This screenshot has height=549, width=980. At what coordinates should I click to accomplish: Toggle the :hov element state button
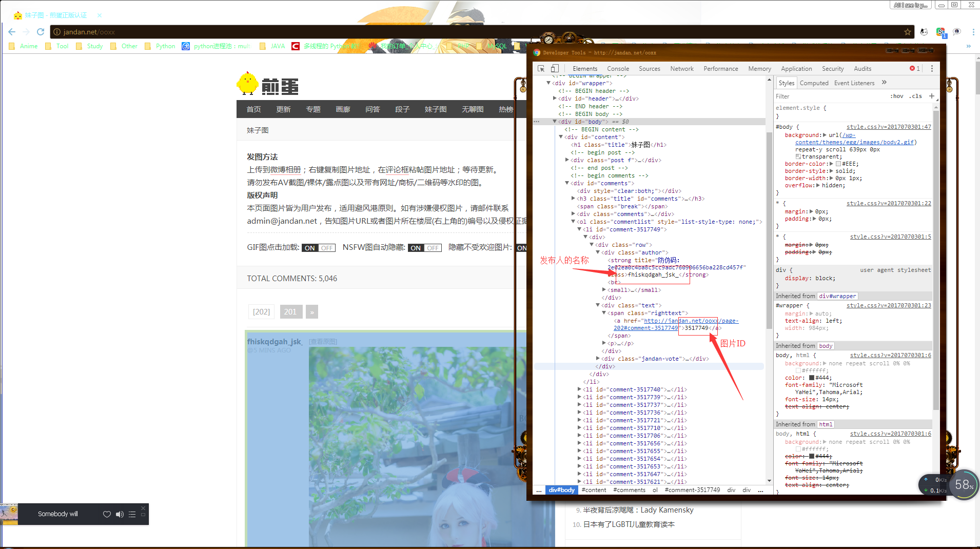[897, 96]
